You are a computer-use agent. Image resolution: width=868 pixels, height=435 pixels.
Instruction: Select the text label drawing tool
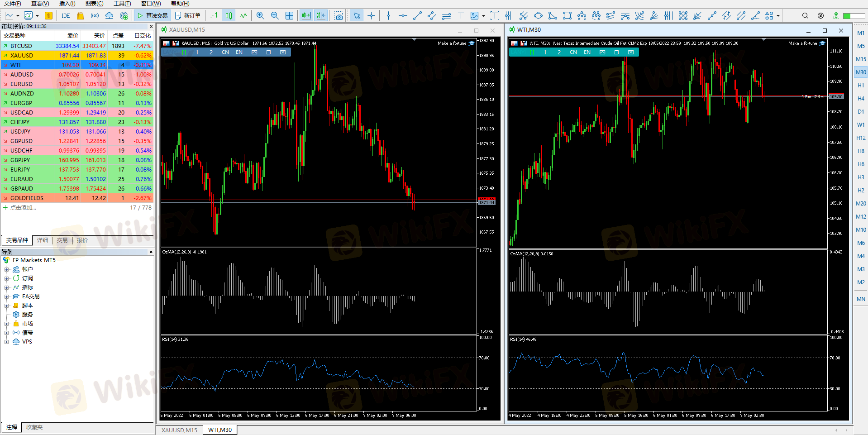click(461, 16)
